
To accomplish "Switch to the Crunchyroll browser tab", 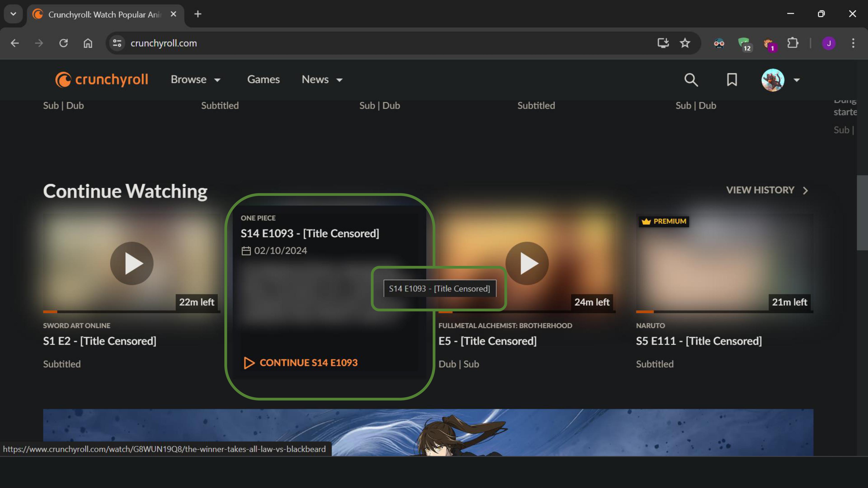I will tap(104, 15).
